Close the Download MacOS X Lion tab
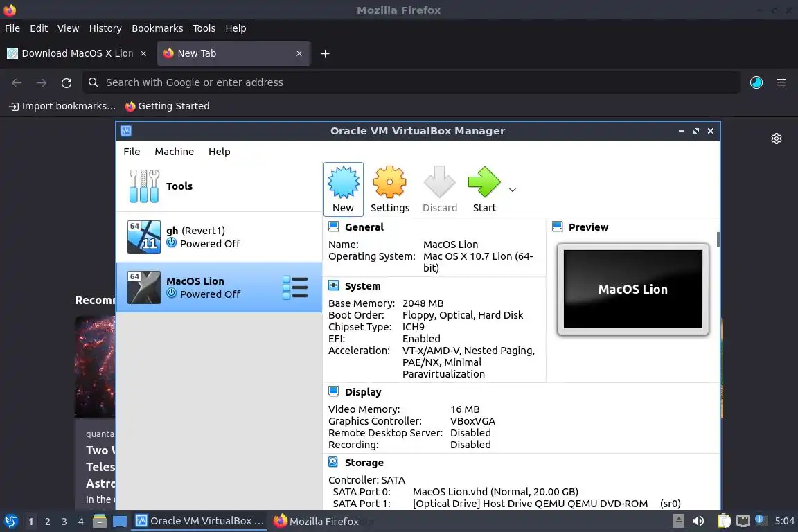Viewport: 798px width, 532px height. click(x=143, y=53)
